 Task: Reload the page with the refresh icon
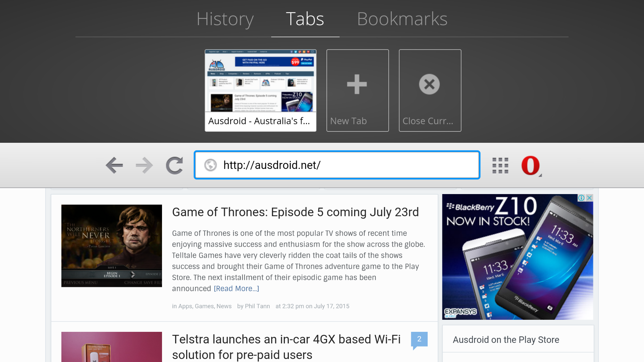click(x=174, y=165)
